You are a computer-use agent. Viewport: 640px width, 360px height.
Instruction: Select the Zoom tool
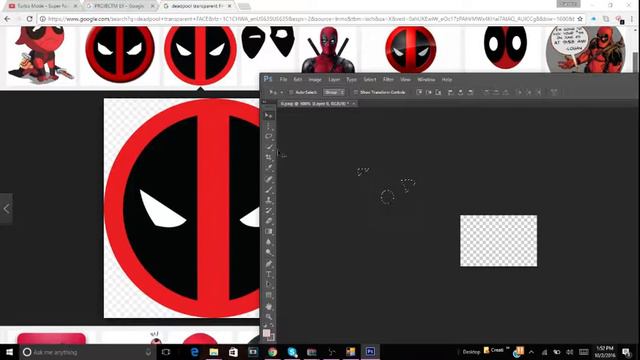tap(268, 317)
